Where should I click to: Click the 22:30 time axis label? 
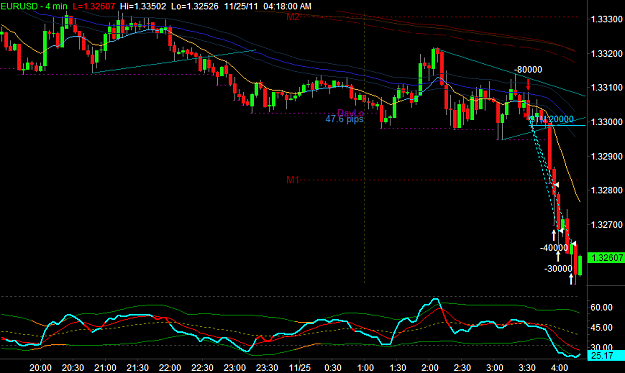tap(202, 368)
